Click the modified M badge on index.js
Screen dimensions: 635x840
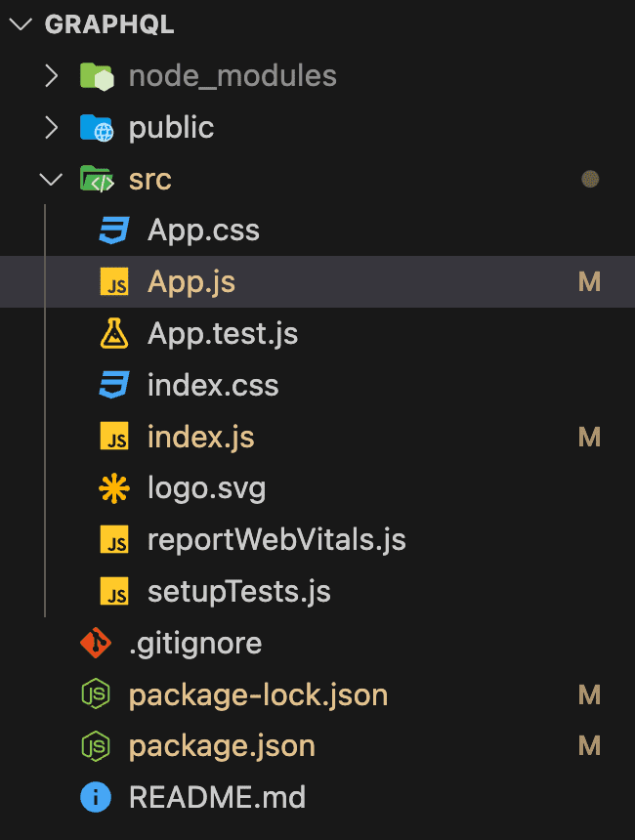tap(589, 438)
